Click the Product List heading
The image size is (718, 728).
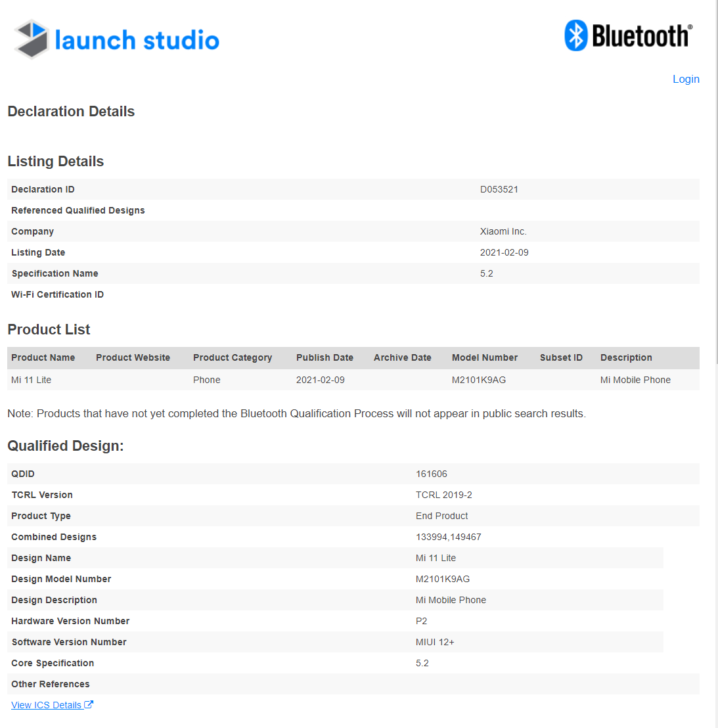click(49, 329)
